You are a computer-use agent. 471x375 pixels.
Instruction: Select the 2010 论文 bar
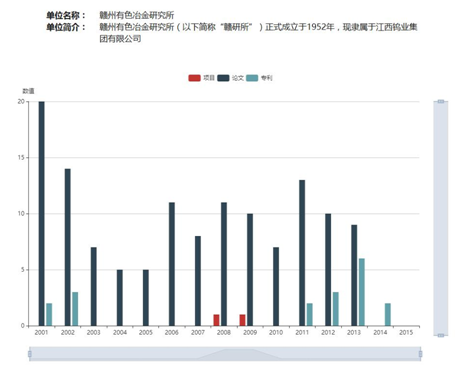click(276, 287)
